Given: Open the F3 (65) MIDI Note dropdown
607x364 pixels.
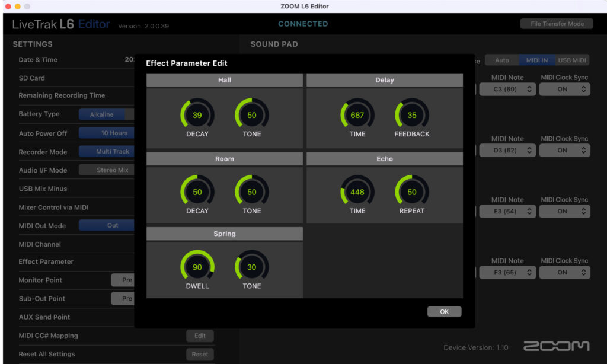Looking at the screenshot, I should tap(507, 272).
